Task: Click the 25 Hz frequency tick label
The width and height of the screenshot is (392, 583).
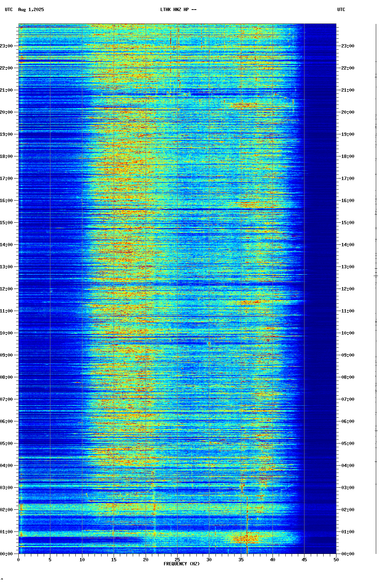Action: 177,560
